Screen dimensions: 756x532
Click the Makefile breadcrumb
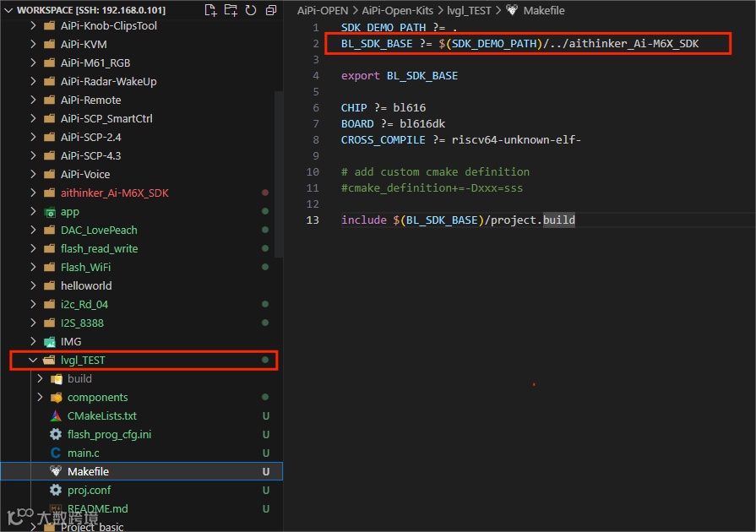pyautogui.click(x=544, y=11)
